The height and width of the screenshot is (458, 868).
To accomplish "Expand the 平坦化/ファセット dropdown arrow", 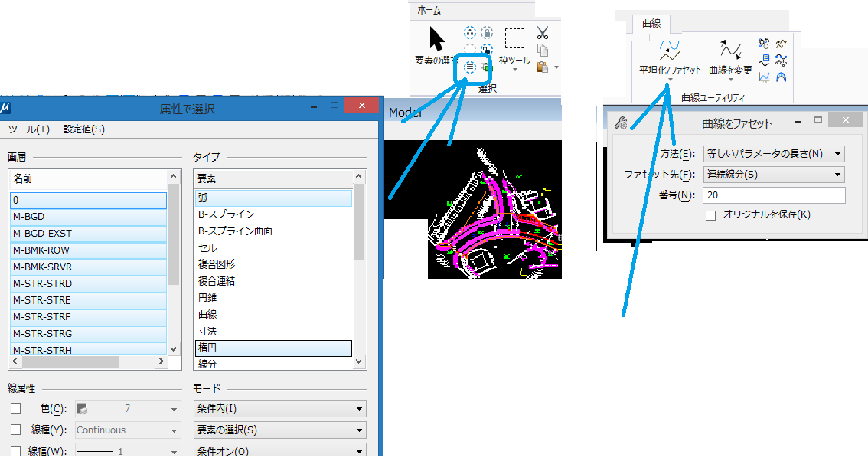I will click(670, 80).
